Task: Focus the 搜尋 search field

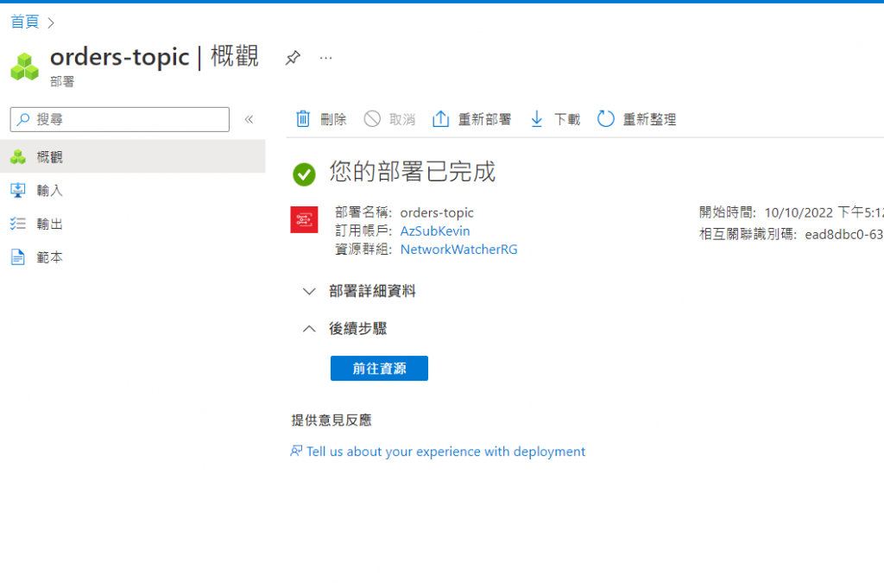Action: coord(119,119)
